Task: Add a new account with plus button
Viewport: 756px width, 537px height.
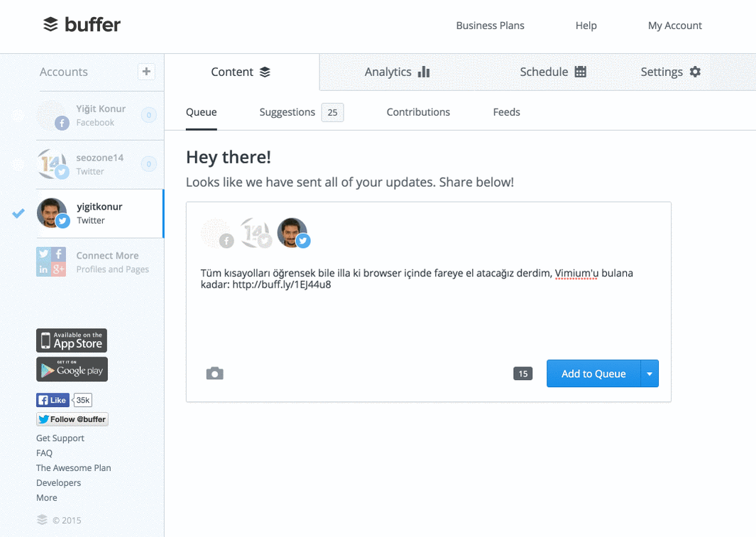Action: 146,72
